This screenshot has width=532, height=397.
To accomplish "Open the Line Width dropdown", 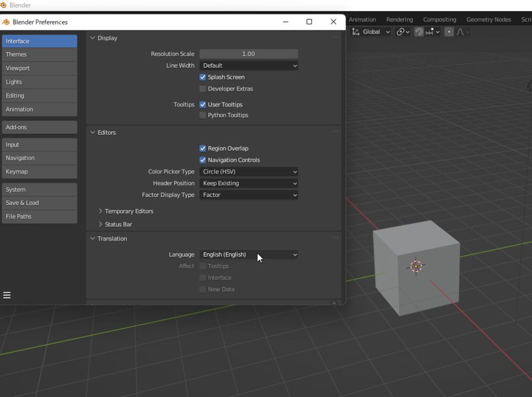I will 248,65.
